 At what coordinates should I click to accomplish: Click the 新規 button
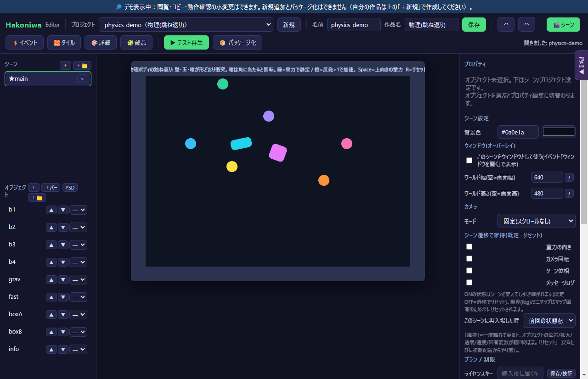tap(289, 25)
